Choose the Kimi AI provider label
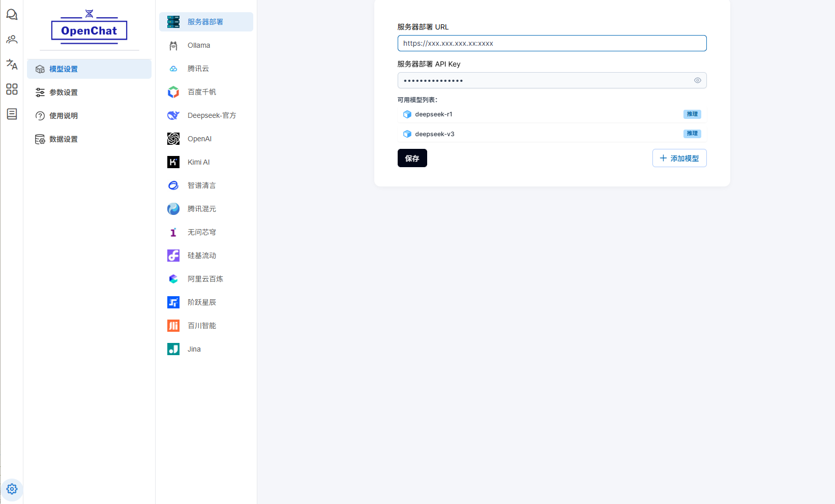The image size is (835, 504). 199,162
